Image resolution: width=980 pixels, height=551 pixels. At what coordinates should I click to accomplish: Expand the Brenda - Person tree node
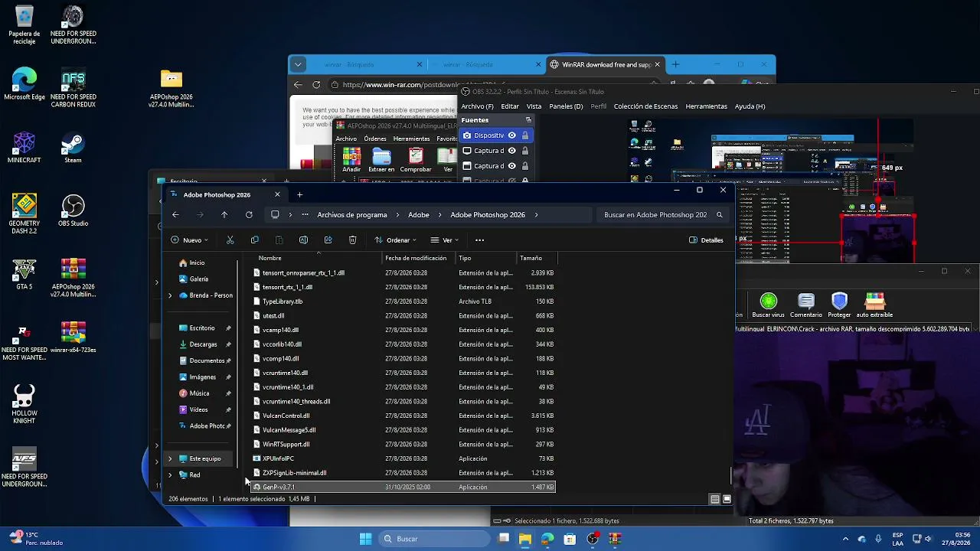170,295
